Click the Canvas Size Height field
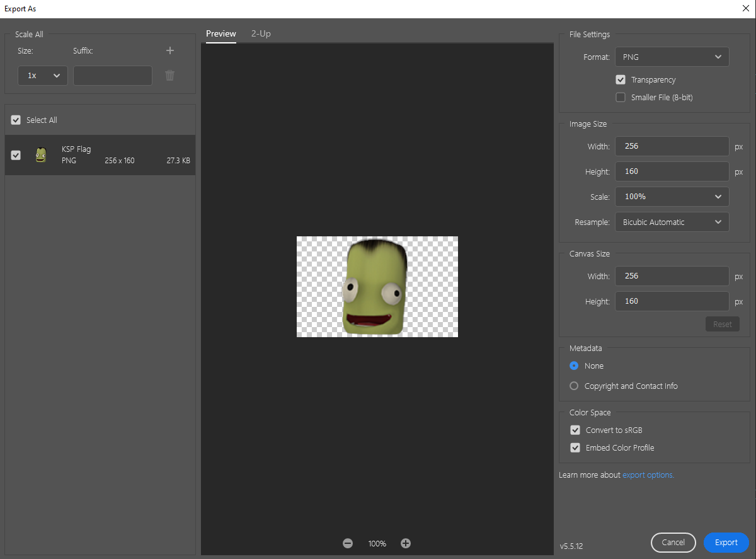Viewport: 756px width, 559px height. (x=672, y=301)
